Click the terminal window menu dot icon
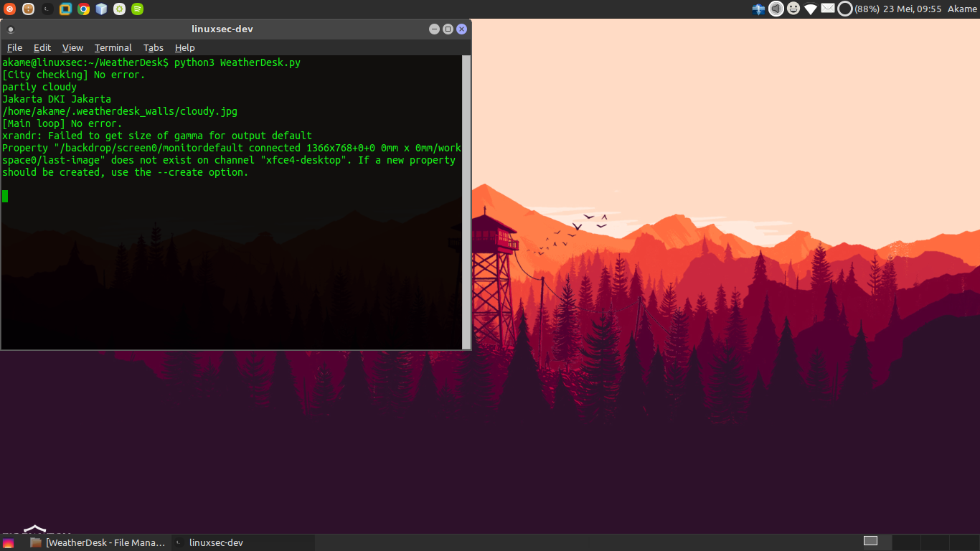This screenshot has height=551, width=980. tap(11, 29)
